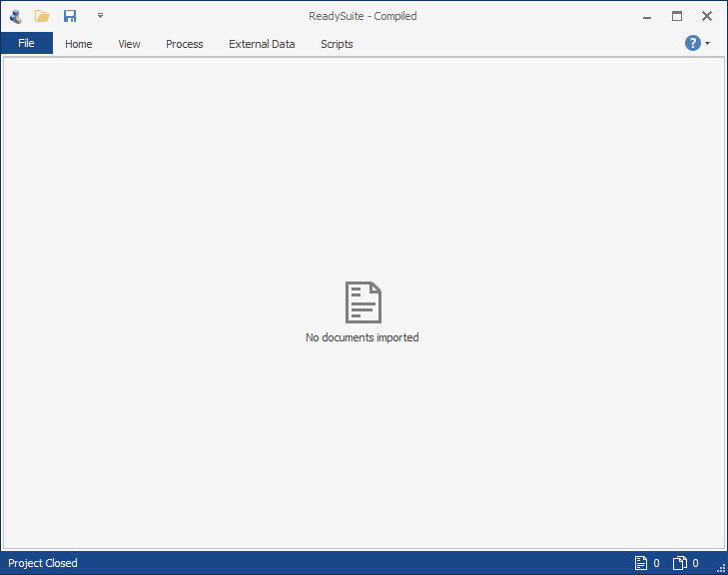Click the "No documents imported" text
Screen dimensions: 728x575
click(x=363, y=337)
